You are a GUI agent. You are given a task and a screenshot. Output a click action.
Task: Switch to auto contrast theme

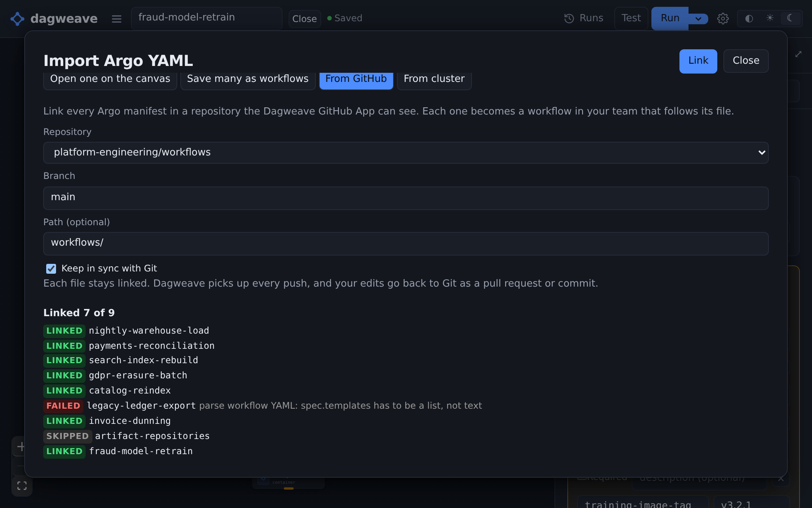(749, 18)
